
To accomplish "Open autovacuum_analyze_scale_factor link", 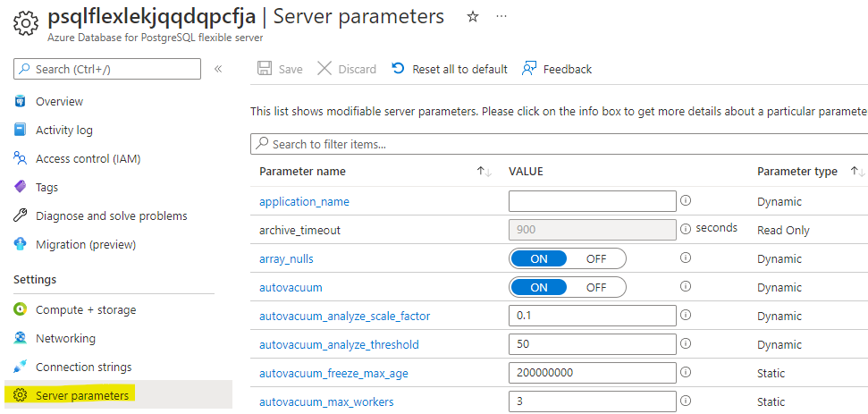I will point(344,316).
